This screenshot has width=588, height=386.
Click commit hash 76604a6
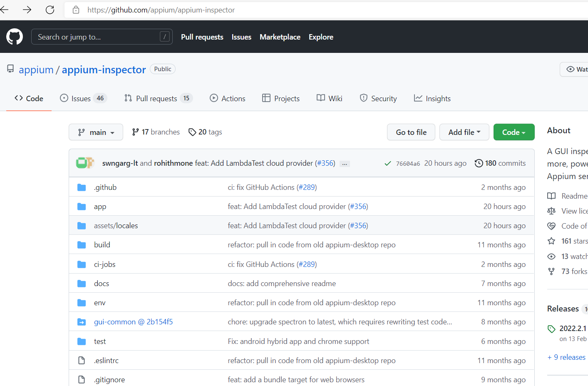pyautogui.click(x=408, y=164)
